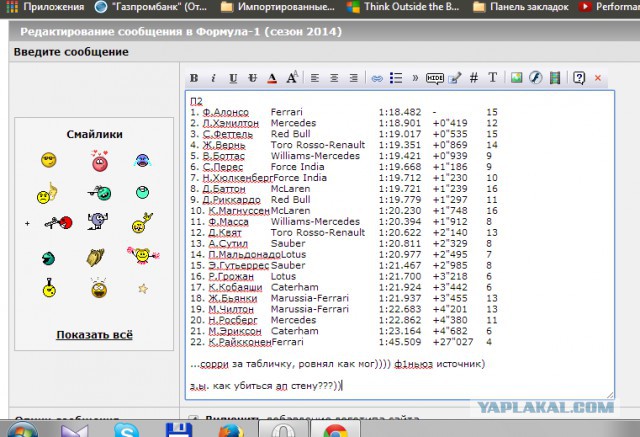Insert a video with the filmstrip icon
This screenshot has height=437, width=640.
pyautogui.click(x=555, y=78)
